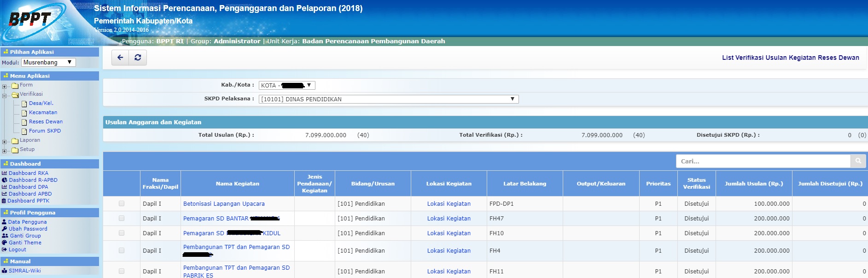Open the Modul Musrenbang dropdown
Screen dimensions: 868x278
pos(48,62)
